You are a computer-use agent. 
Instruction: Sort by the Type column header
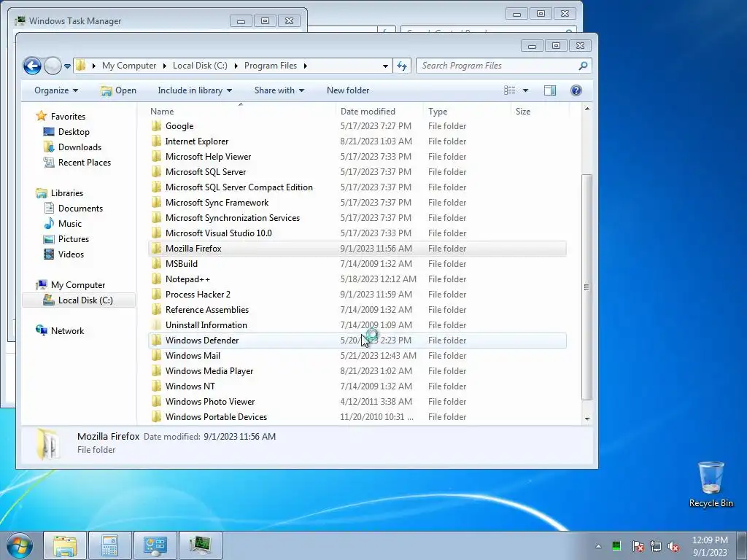(x=438, y=112)
